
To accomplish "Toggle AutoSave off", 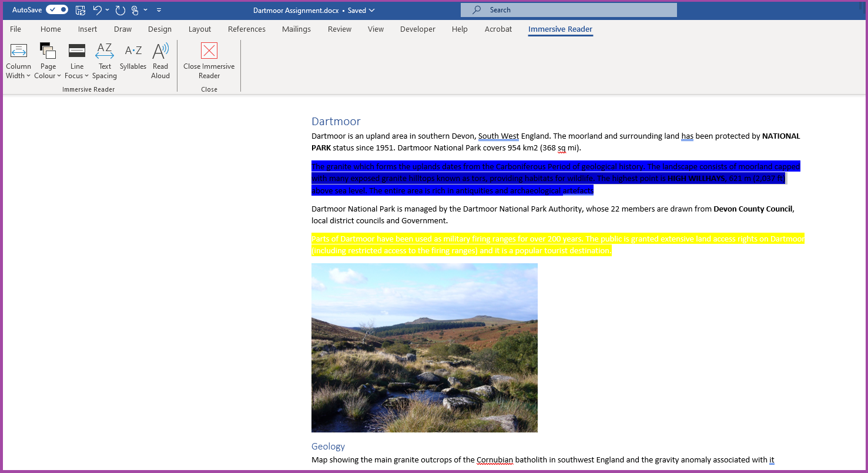I will coord(56,9).
